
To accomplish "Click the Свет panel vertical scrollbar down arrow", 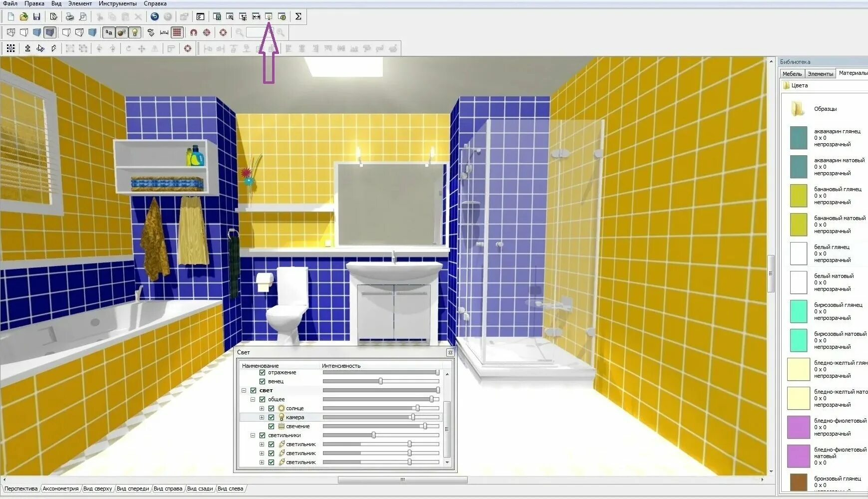I will [447, 463].
